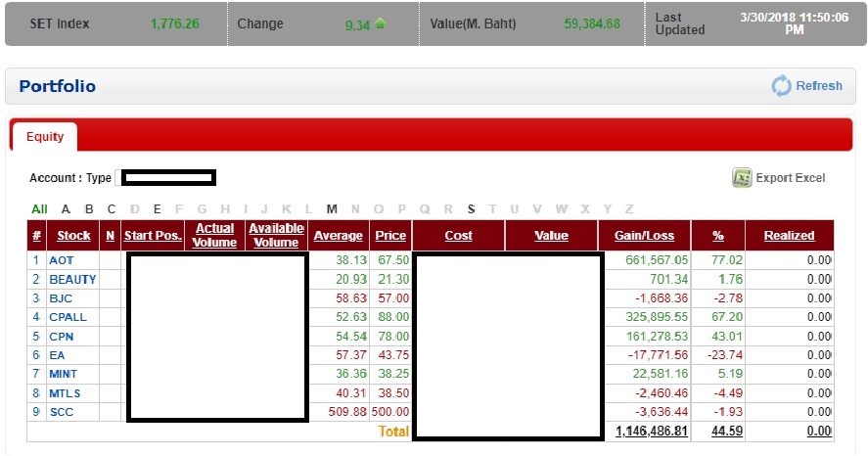Sort by the # column header
The height and width of the screenshot is (456, 868).
click(36, 235)
